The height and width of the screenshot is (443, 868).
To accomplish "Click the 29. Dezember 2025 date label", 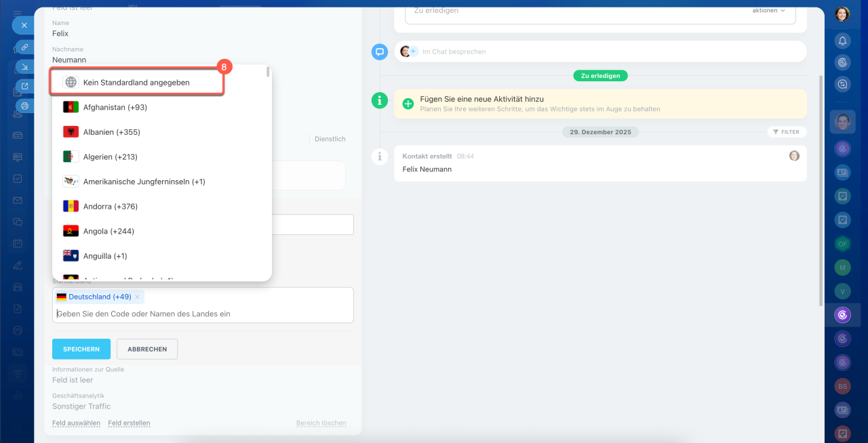I will pyautogui.click(x=600, y=132).
